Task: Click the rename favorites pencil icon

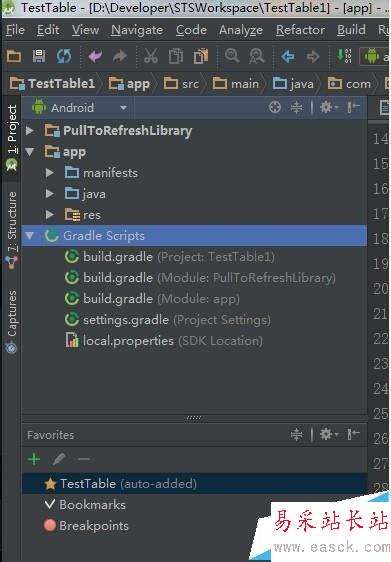Action: tap(59, 459)
